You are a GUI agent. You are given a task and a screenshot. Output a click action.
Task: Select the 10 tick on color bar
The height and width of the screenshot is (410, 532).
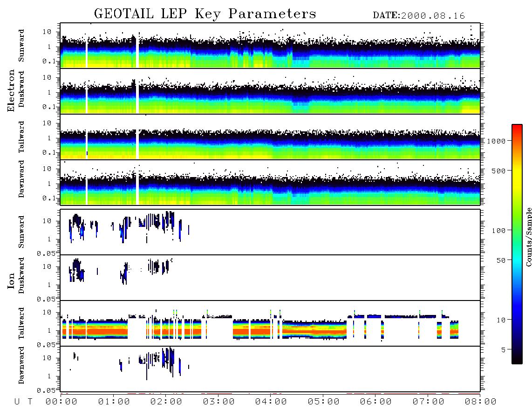click(501, 320)
